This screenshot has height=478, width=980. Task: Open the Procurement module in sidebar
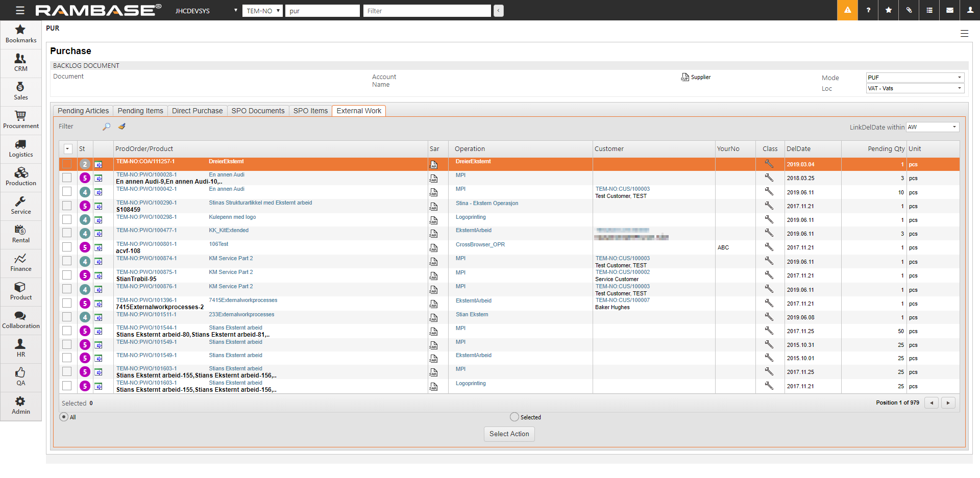click(20, 120)
